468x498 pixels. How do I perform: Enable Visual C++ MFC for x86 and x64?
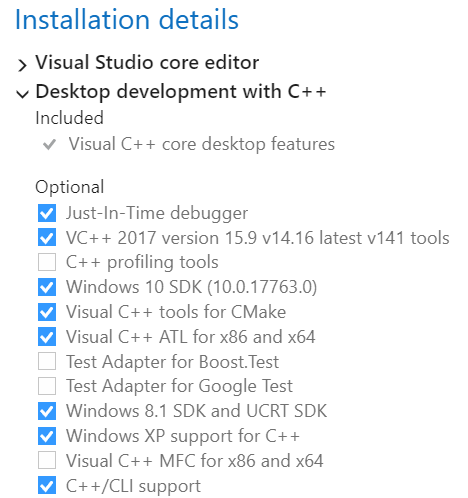[x=47, y=461]
